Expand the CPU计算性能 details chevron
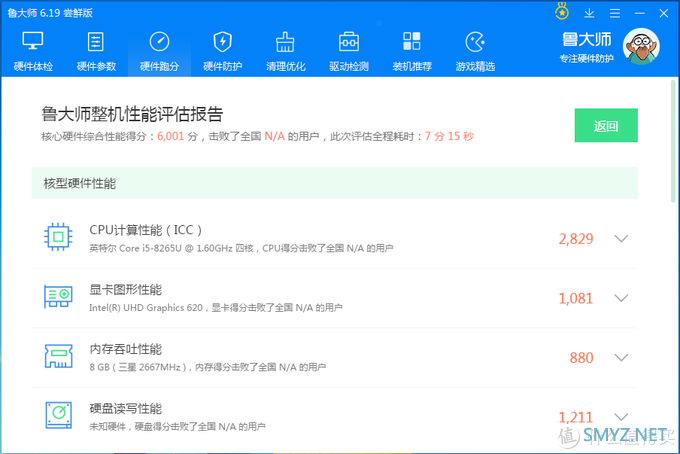The width and height of the screenshot is (680, 454). [621, 238]
